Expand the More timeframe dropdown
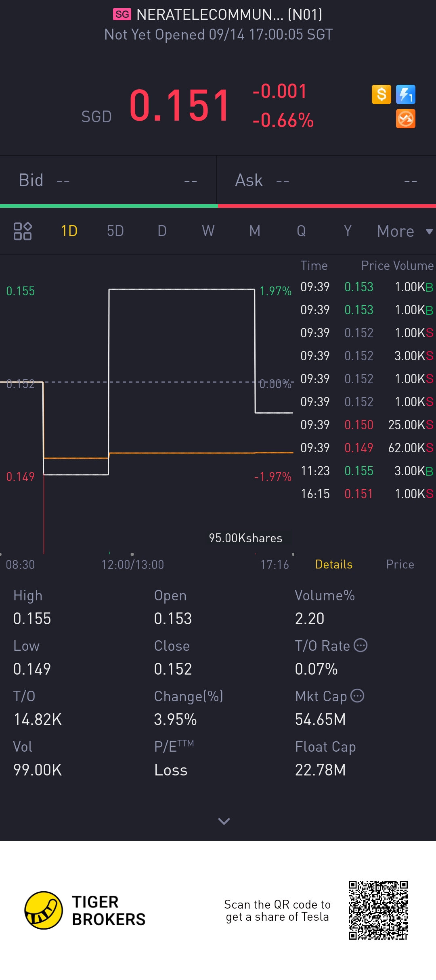This screenshot has width=436, height=980. 404,231
